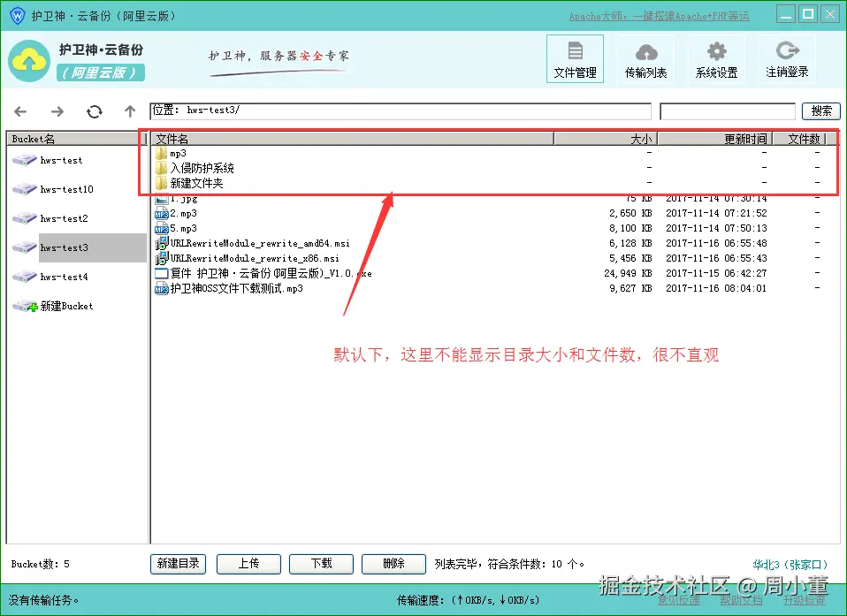
Task: Go forward with the right arrow icon
Action: coord(57,111)
